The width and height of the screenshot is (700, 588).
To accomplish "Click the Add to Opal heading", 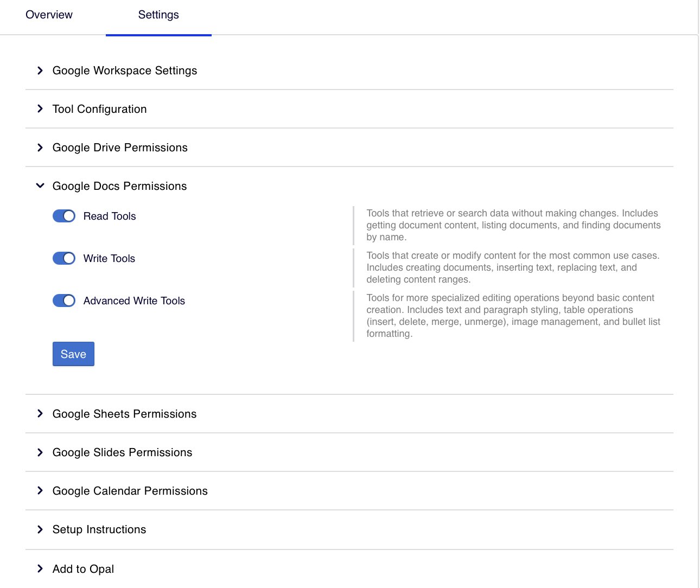I will point(83,569).
